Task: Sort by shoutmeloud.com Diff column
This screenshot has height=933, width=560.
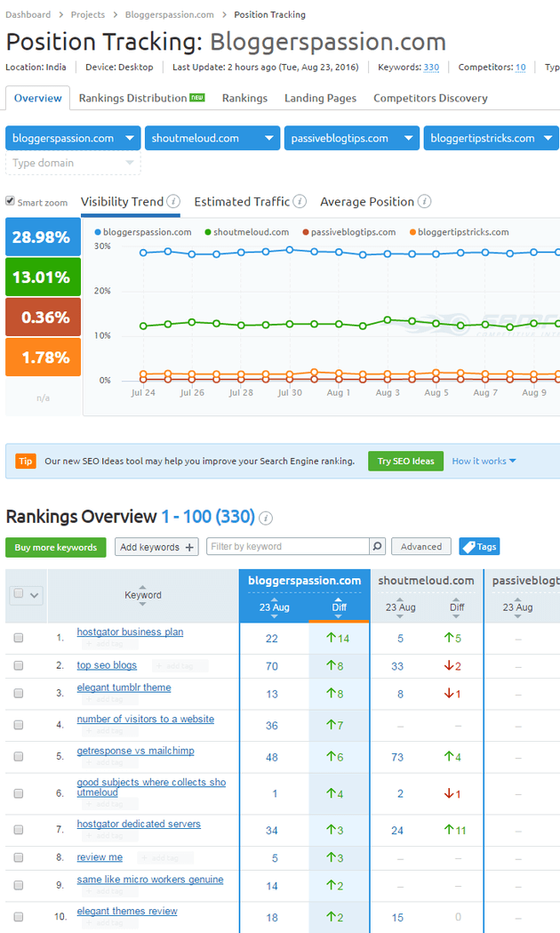Action: click(x=457, y=607)
